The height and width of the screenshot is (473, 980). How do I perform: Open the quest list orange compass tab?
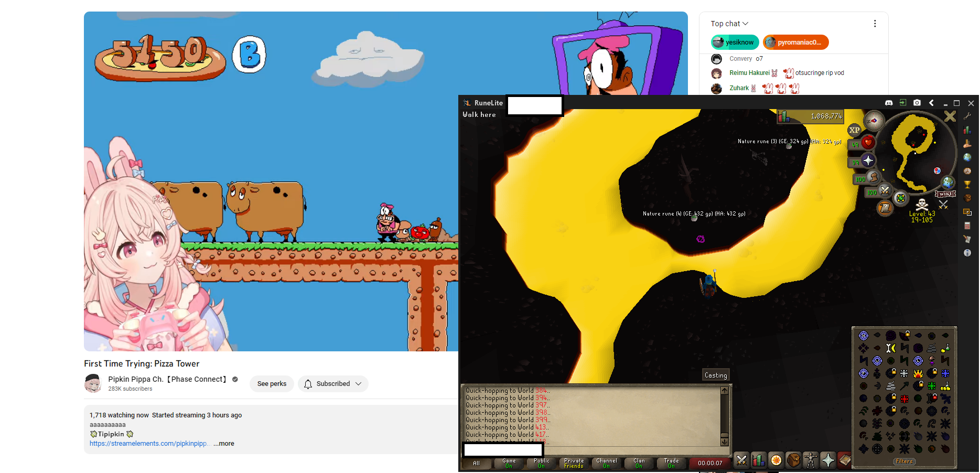pos(776,460)
